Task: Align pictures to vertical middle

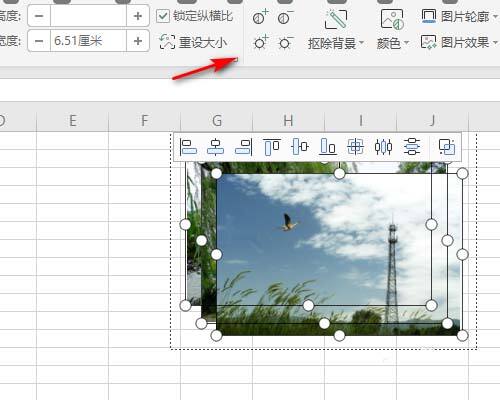Action: 300,147
